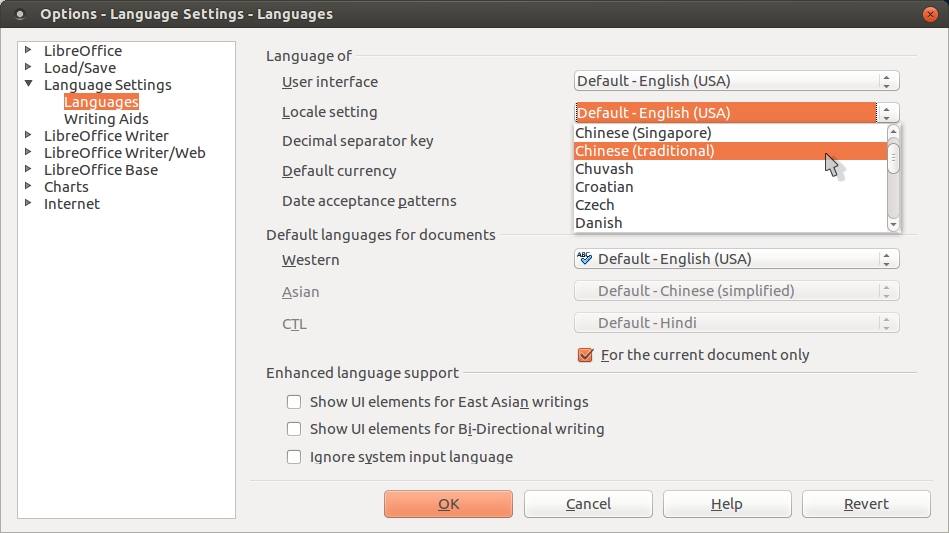949x533 pixels.
Task: Expand the LibreOffice Writer tree node
Action: [29, 136]
